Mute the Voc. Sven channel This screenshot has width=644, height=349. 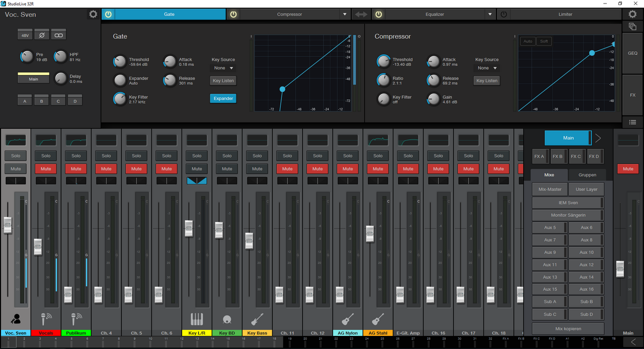click(x=16, y=168)
